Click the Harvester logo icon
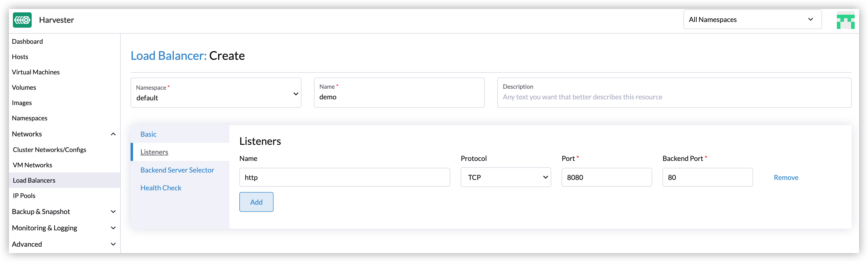868x262 pixels. coord(22,20)
